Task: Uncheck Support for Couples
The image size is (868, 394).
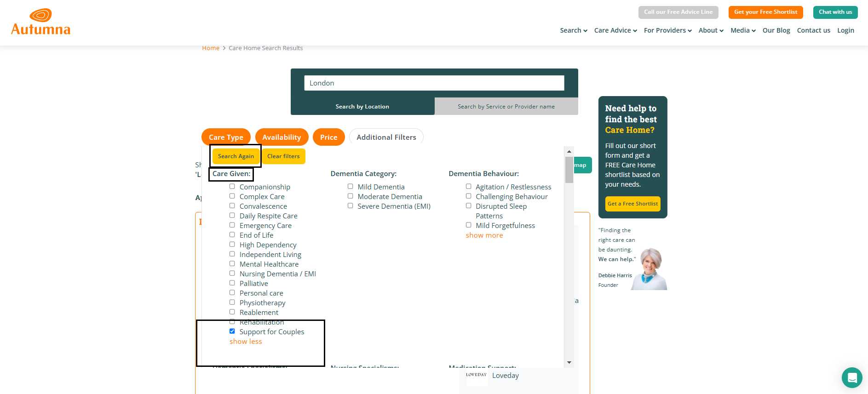Action: pos(232,331)
